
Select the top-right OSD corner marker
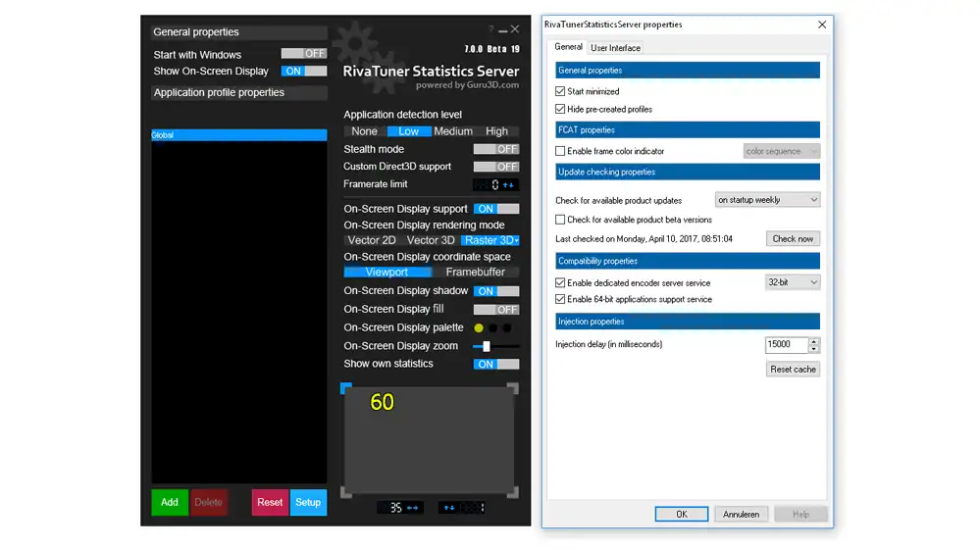[512, 388]
